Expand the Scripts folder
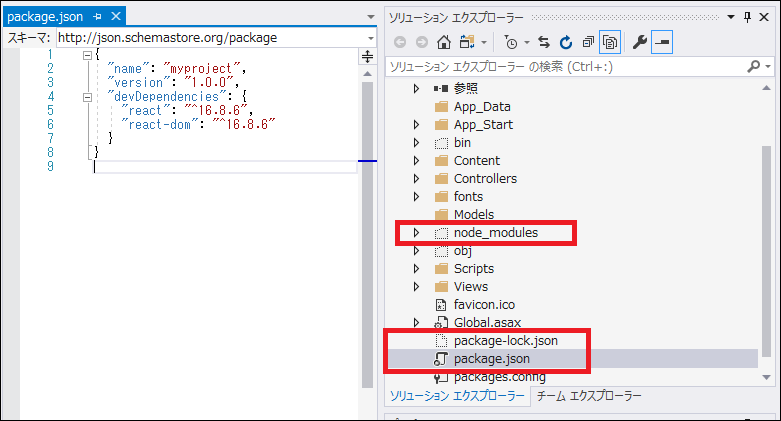This screenshot has height=421, width=781. click(x=416, y=269)
